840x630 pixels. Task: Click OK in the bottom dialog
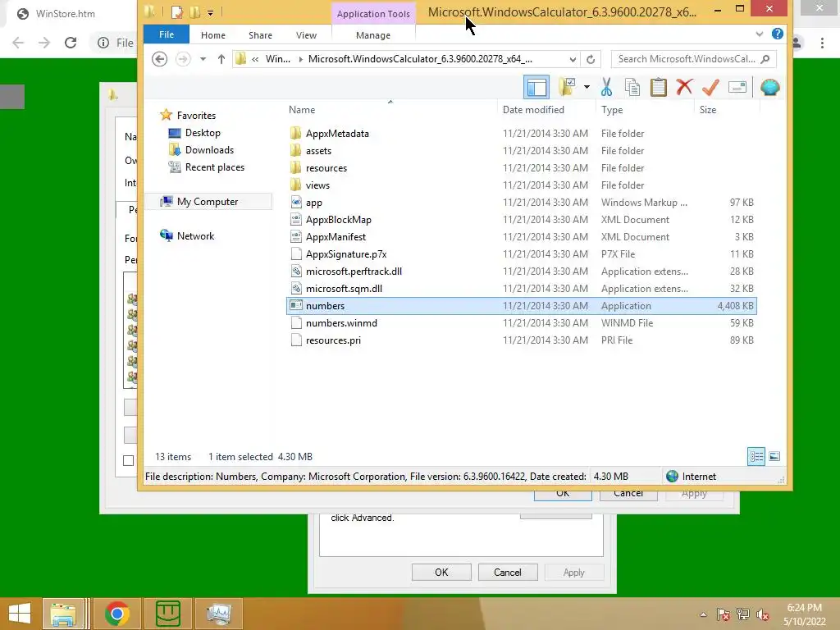click(x=441, y=572)
